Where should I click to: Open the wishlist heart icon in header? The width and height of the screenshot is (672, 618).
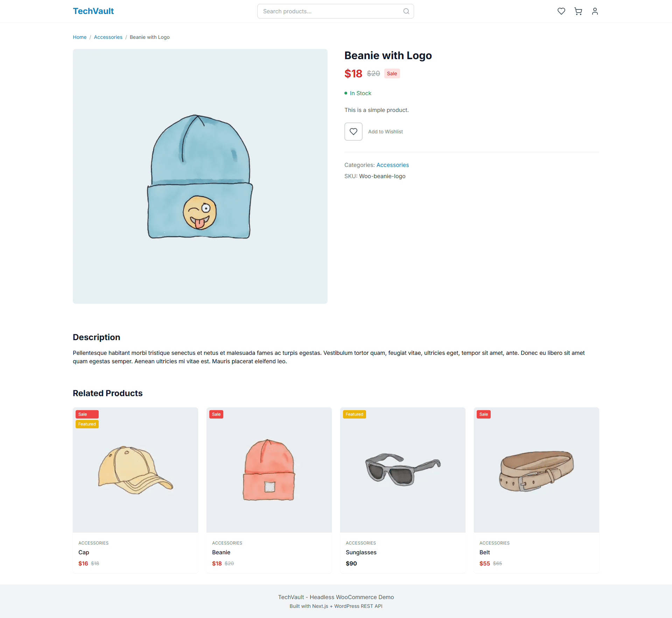561,11
